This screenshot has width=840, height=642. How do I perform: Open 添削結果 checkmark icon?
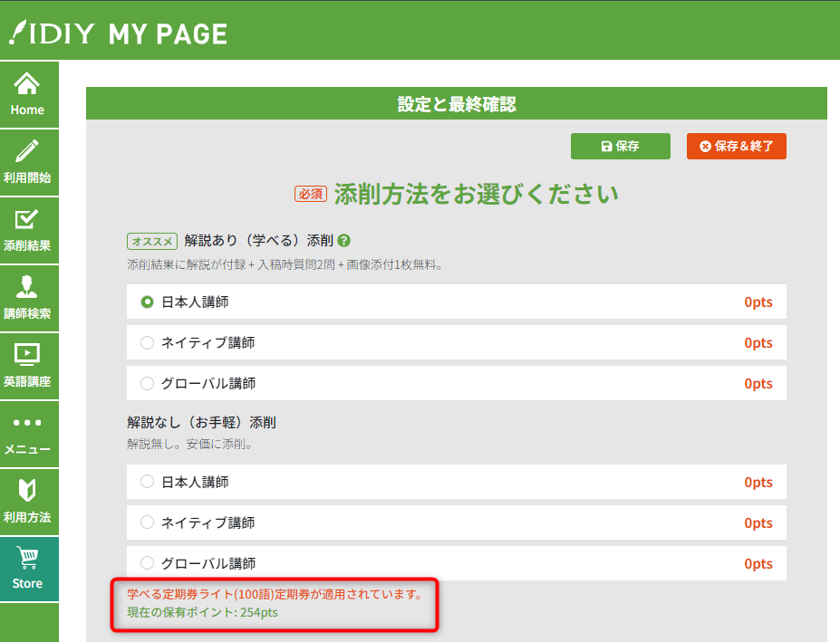pos(27,219)
